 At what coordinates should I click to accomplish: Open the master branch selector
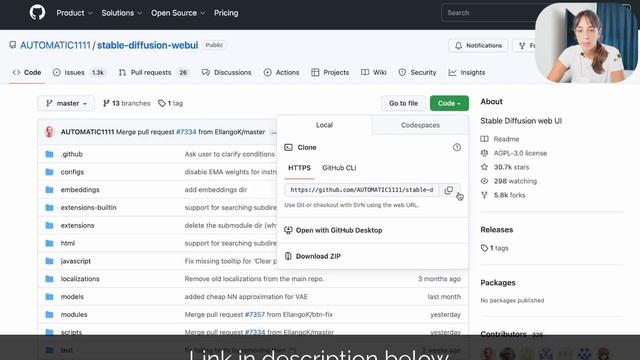(66, 103)
